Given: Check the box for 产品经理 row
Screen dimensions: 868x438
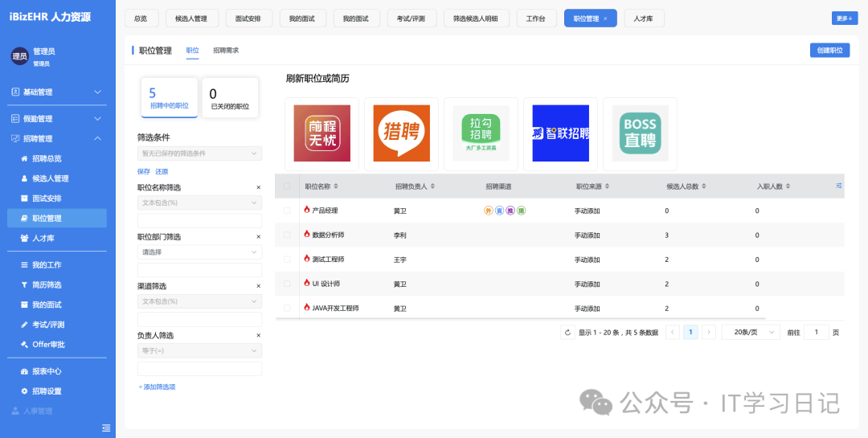Looking at the screenshot, I should click(x=287, y=211).
